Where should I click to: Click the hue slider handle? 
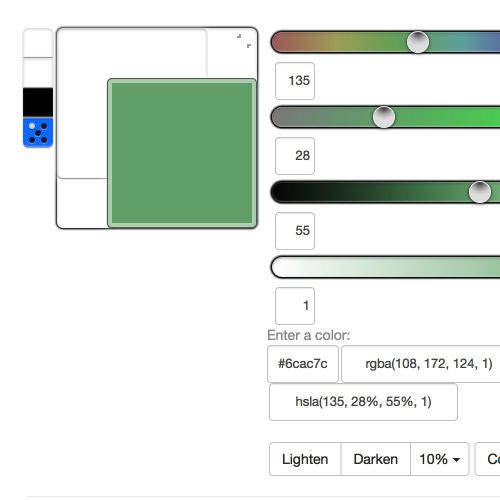pos(418,42)
